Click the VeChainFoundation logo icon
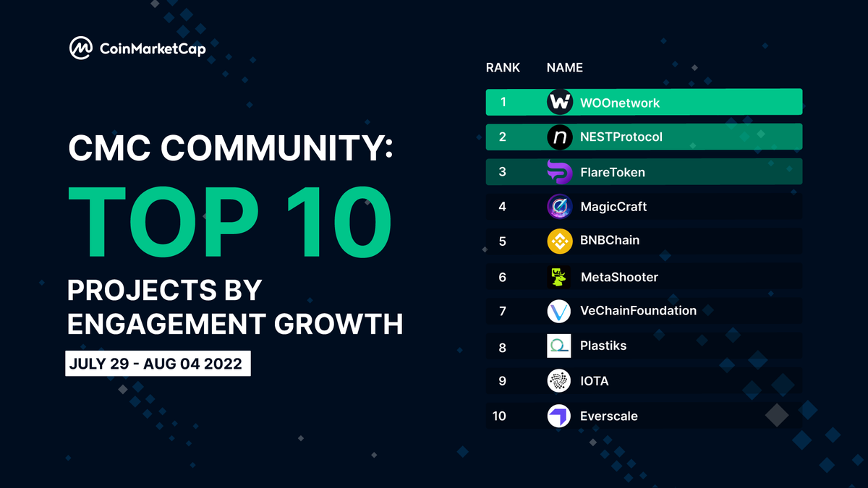The image size is (868, 488). [560, 311]
